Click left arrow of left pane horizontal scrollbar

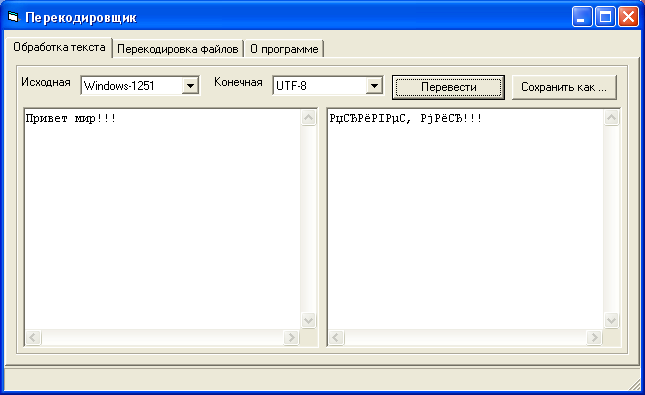click(x=33, y=337)
